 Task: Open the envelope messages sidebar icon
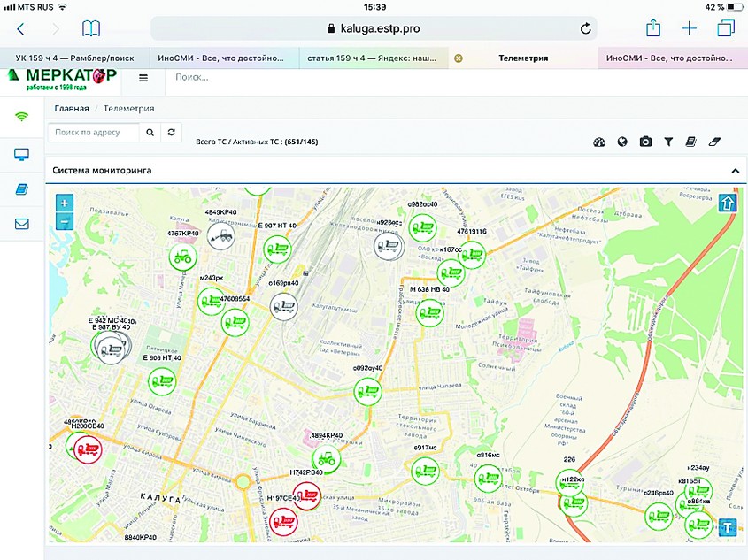[x=22, y=224]
